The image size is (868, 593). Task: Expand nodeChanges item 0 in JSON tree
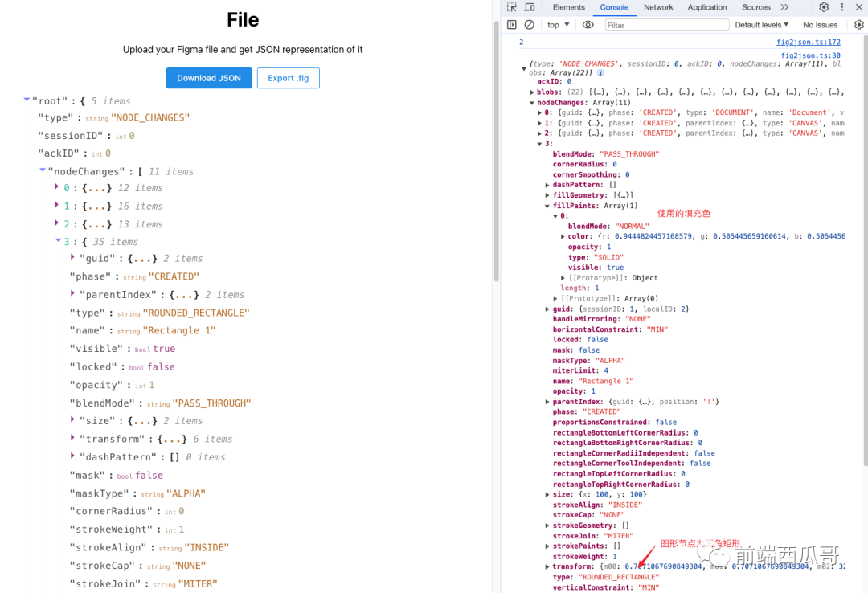pos(56,187)
